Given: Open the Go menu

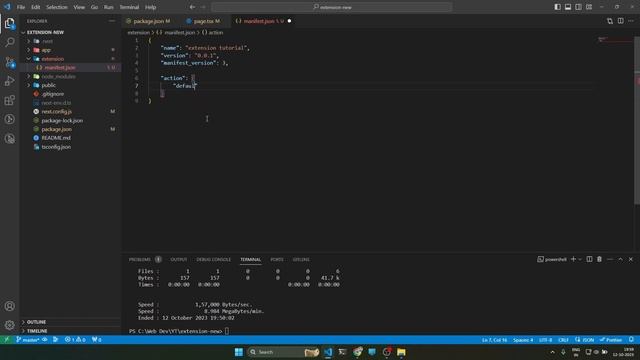Looking at the screenshot, I should pyautogui.click(x=94, y=7).
